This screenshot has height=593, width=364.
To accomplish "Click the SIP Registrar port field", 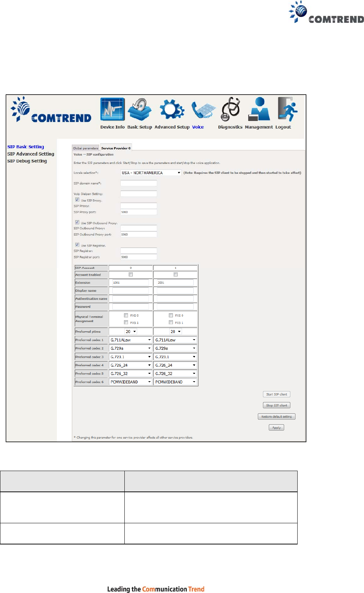I will point(139,257).
